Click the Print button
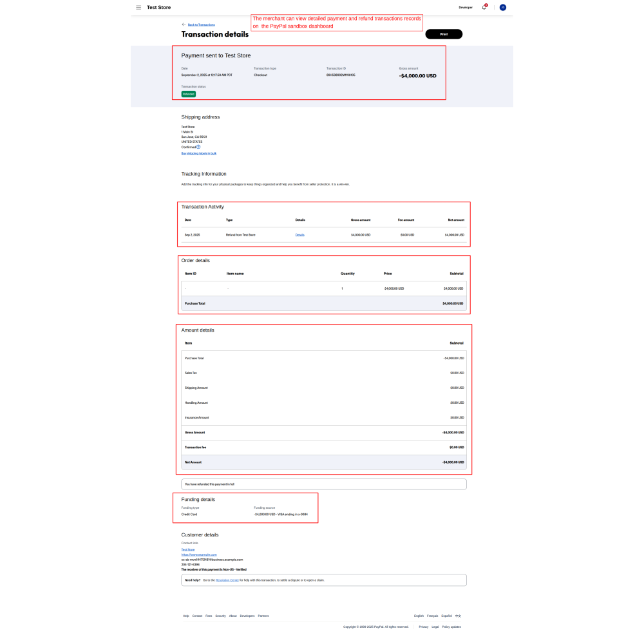The width and height of the screenshot is (644, 644). pyautogui.click(x=444, y=34)
